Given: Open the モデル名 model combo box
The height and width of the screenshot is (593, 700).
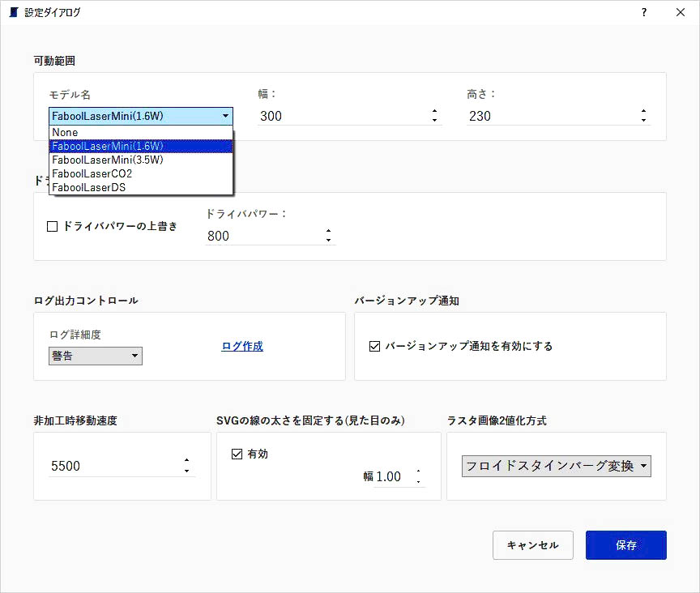Looking at the screenshot, I should click(x=141, y=116).
